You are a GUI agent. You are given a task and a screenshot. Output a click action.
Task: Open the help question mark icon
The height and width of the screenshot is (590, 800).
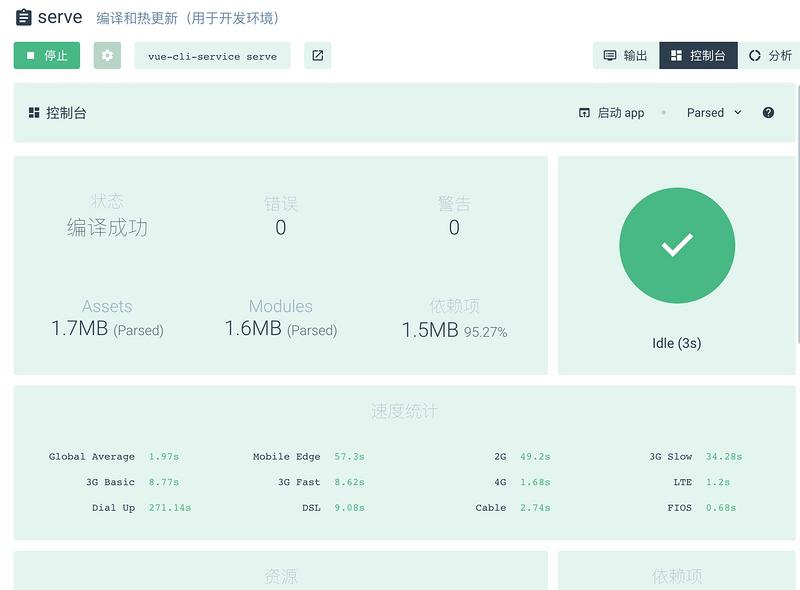click(768, 112)
